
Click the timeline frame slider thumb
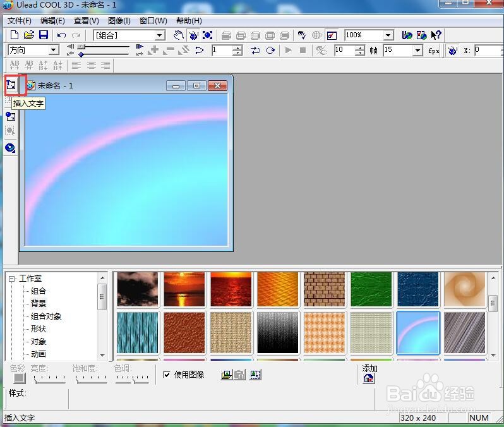pyautogui.click(x=81, y=47)
